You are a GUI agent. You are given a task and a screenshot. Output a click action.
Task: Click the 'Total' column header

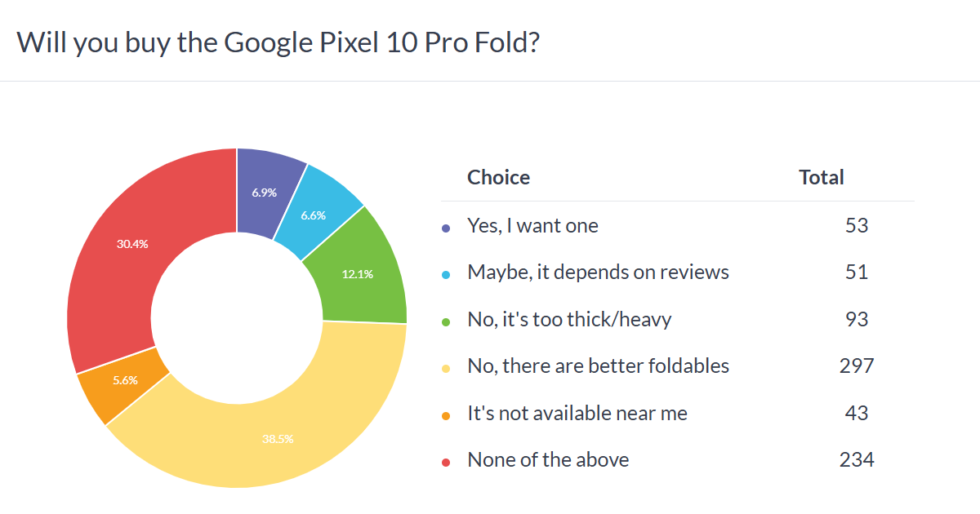[x=822, y=178]
